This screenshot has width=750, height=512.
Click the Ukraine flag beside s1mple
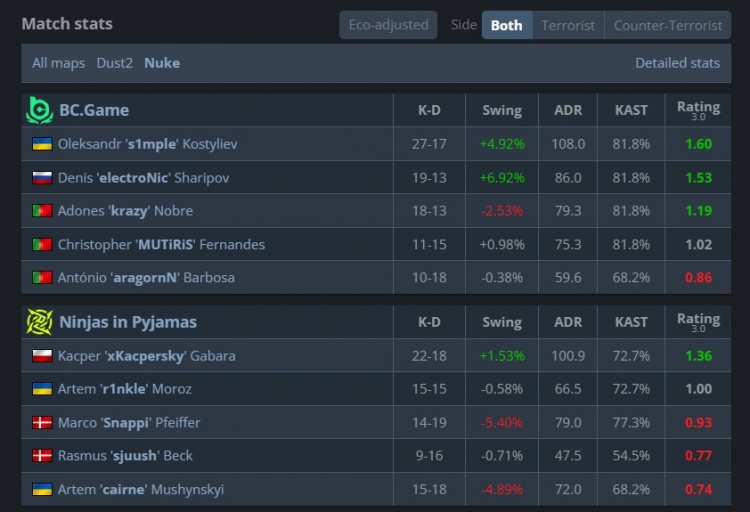coord(42,144)
